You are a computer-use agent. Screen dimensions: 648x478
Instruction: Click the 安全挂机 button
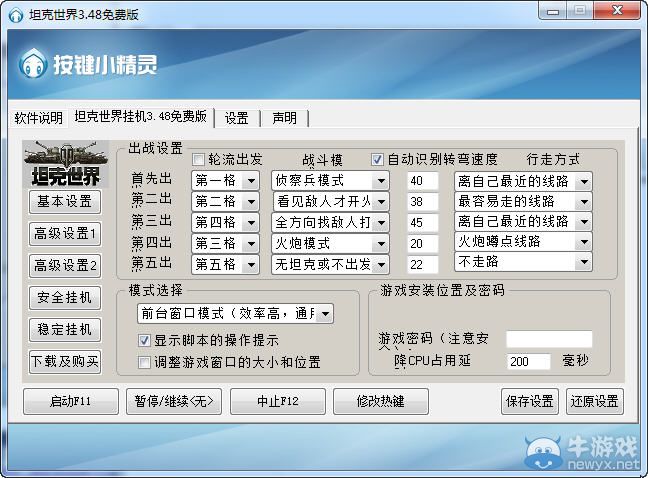coord(65,297)
